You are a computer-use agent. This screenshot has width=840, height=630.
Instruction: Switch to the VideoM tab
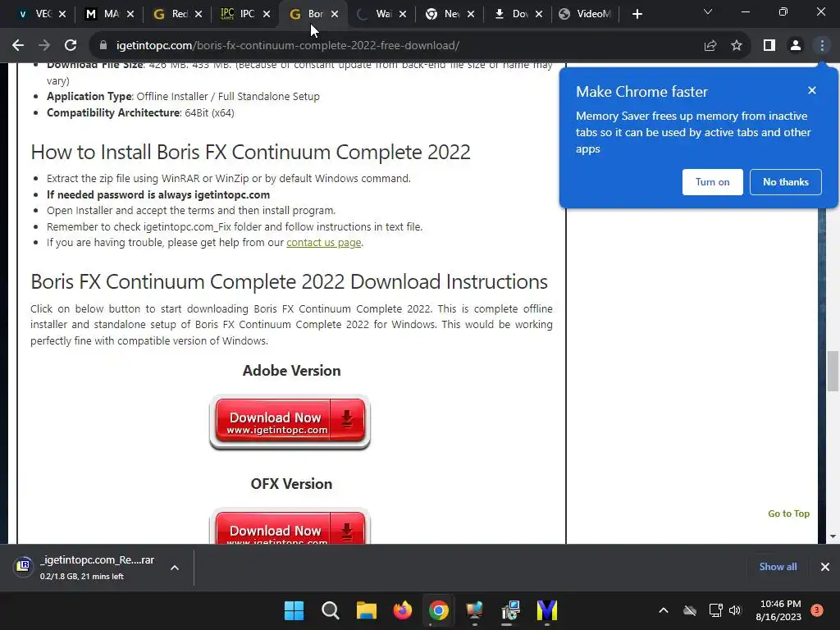coord(585,14)
